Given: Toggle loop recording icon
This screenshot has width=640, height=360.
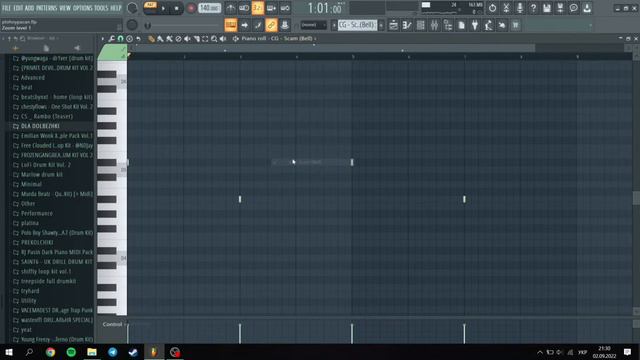Looking at the screenshot, I should coord(285,8).
